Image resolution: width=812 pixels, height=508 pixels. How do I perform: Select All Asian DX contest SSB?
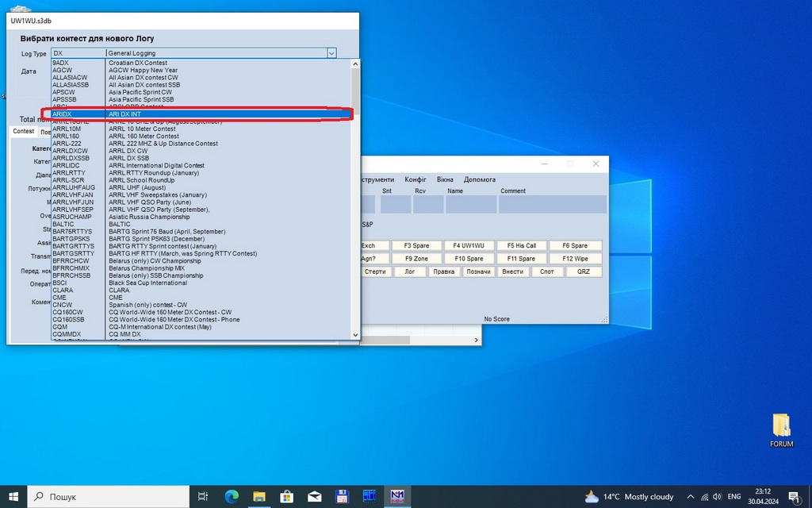(x=201, y=84)
